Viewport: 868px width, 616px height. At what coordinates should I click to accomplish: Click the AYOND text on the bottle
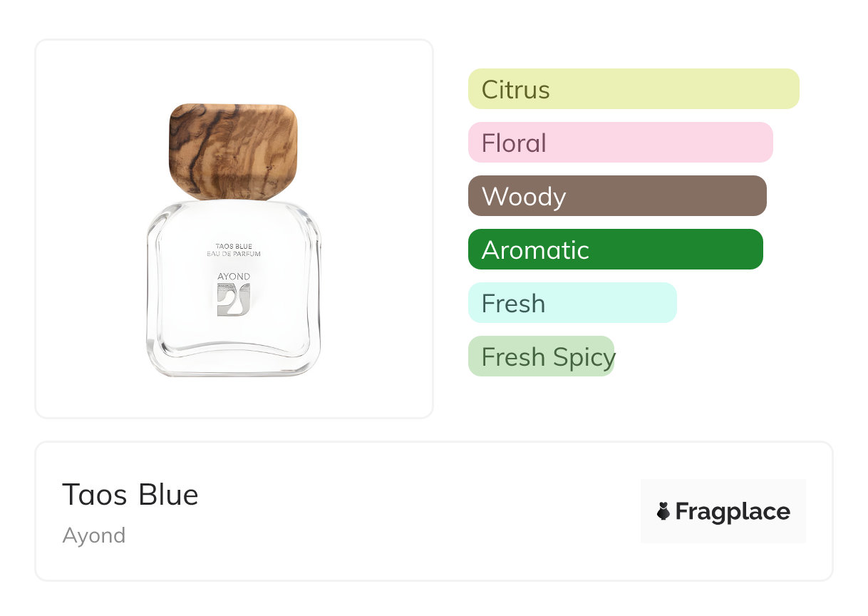(x=234, y=277)
